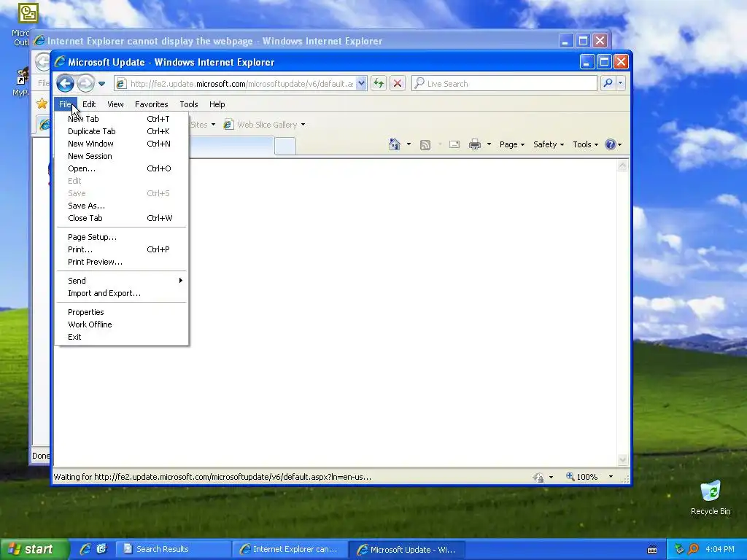The image size is (747, 560).
Task: Open the View menu
Action: click(115, 104)
